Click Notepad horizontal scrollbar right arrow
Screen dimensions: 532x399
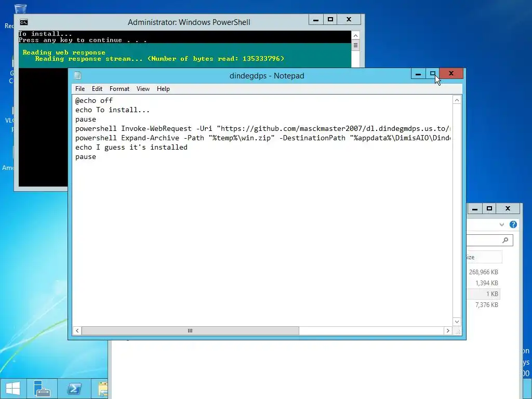[x=448, y=330]
